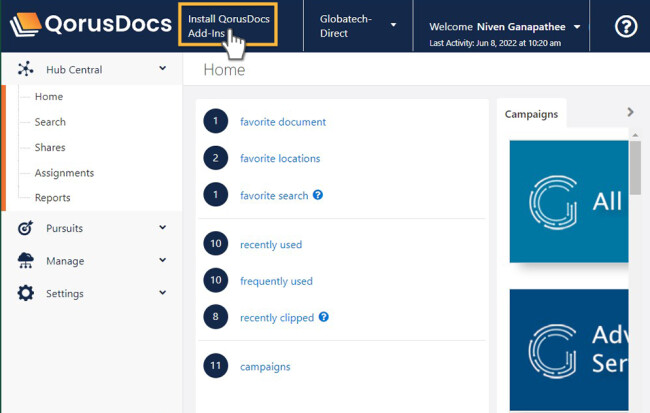Click the Pursuits target icon
Screen dimensions: 650x413
pyautogui.click(x=25, y=228)
